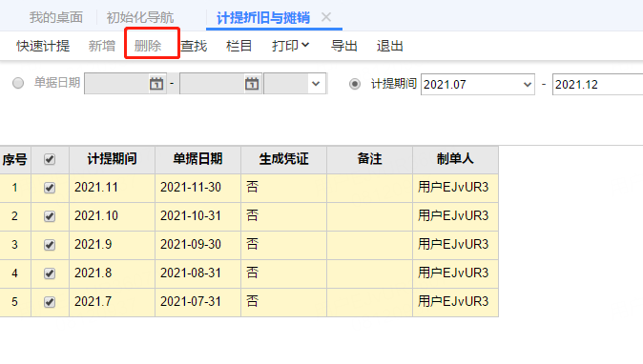Open calendar picker for start 单据日期
The height and width of the screenshot is (364, 643).
pos(156,84)
